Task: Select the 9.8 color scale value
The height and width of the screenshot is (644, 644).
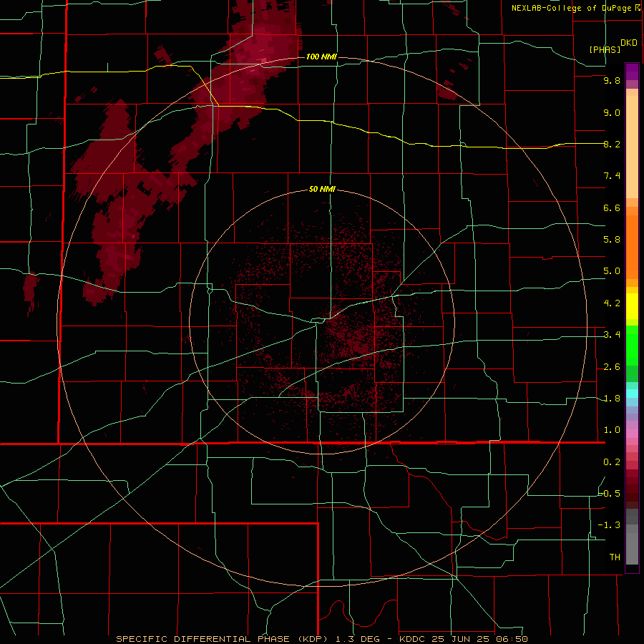Action: pos(612,80)
